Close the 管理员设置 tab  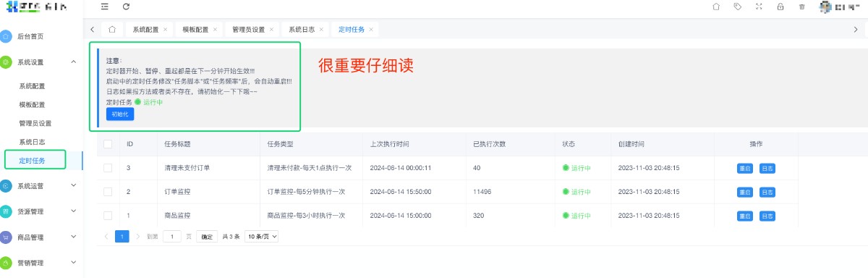(272, 30)
